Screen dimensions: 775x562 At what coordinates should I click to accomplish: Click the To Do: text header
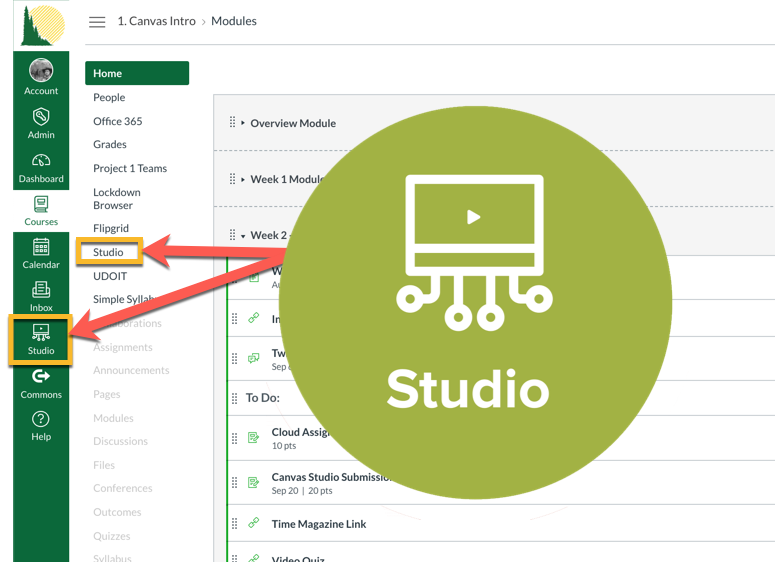click(x=262, y=398)
